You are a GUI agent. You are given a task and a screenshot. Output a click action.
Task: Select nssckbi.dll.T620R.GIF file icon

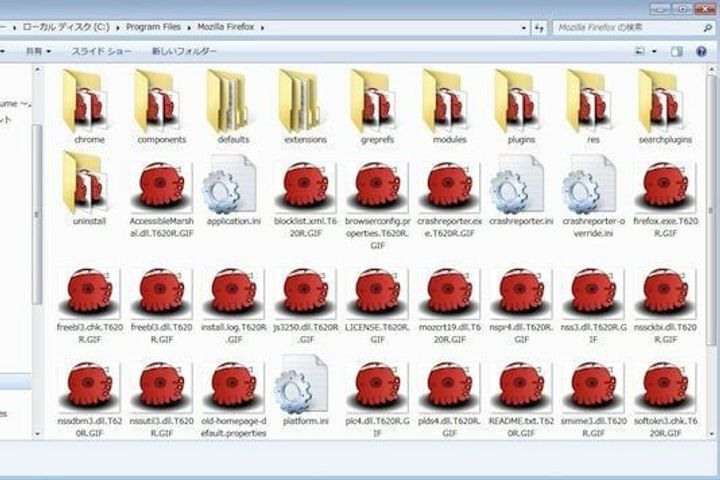coord(665,293)
